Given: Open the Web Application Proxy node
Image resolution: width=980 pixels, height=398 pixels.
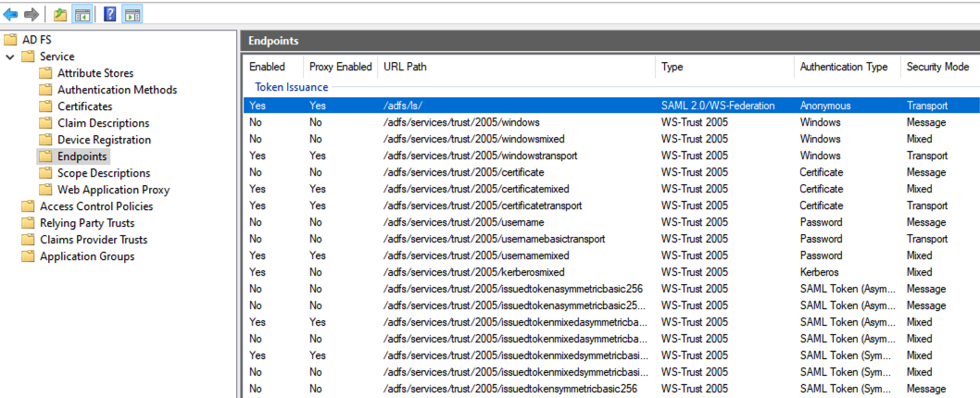Looking at the screenshot, I should (x=113, y=190).
